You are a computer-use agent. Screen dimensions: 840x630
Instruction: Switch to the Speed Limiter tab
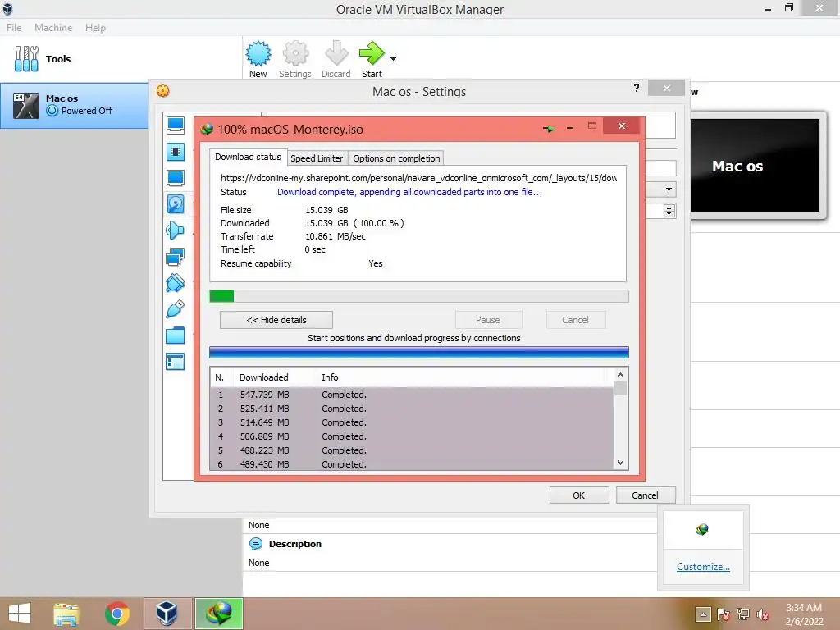pos(317,158)
